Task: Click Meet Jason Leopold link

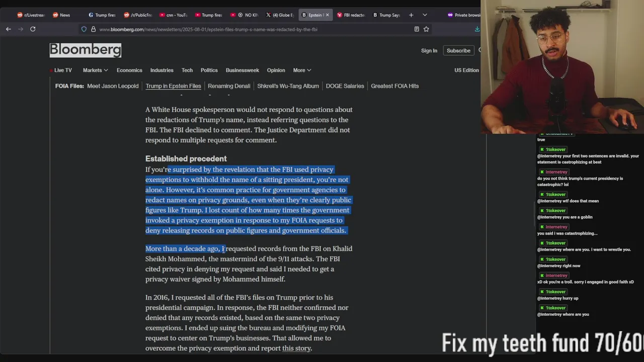Action: (113, 86)
